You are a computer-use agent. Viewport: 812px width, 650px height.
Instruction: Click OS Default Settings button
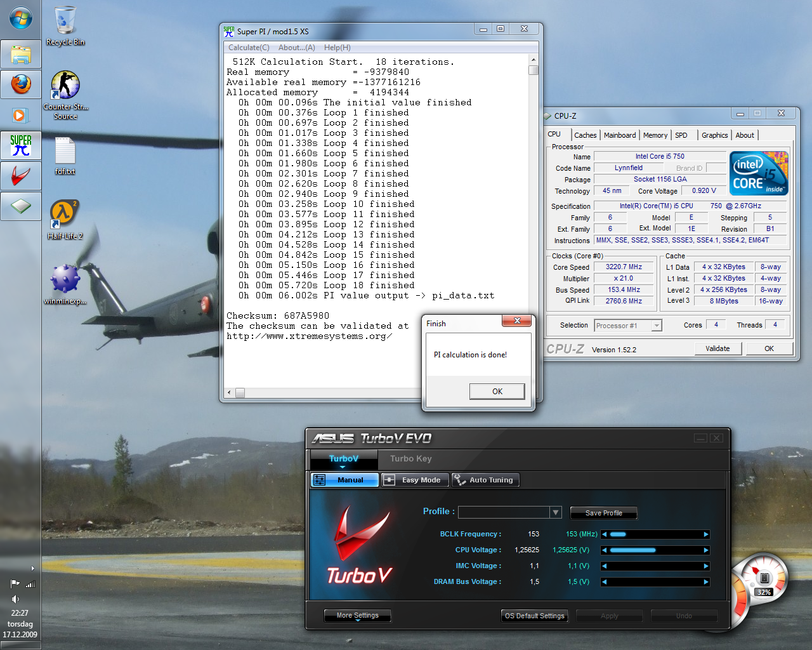pos(535,616)
